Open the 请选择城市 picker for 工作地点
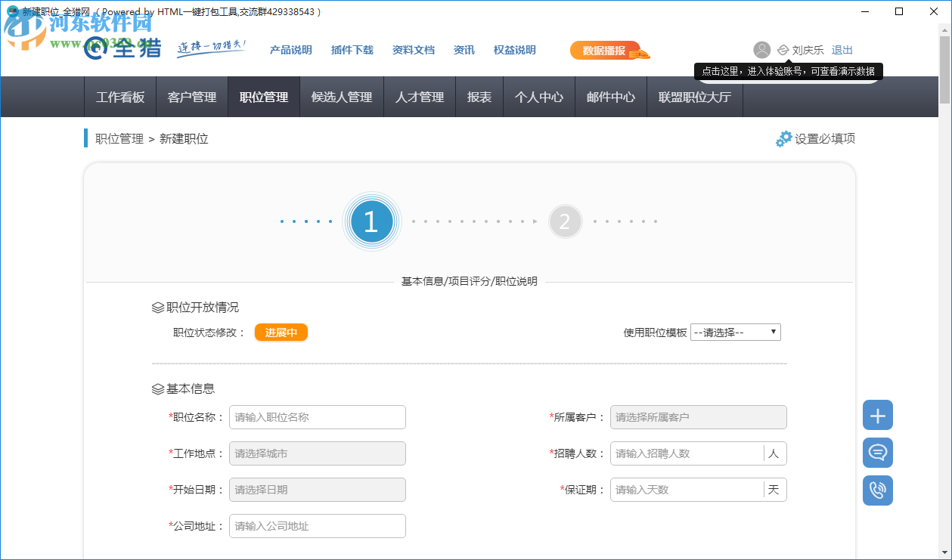This screenshot has width=952, height=560. click(x=317, y=453)
